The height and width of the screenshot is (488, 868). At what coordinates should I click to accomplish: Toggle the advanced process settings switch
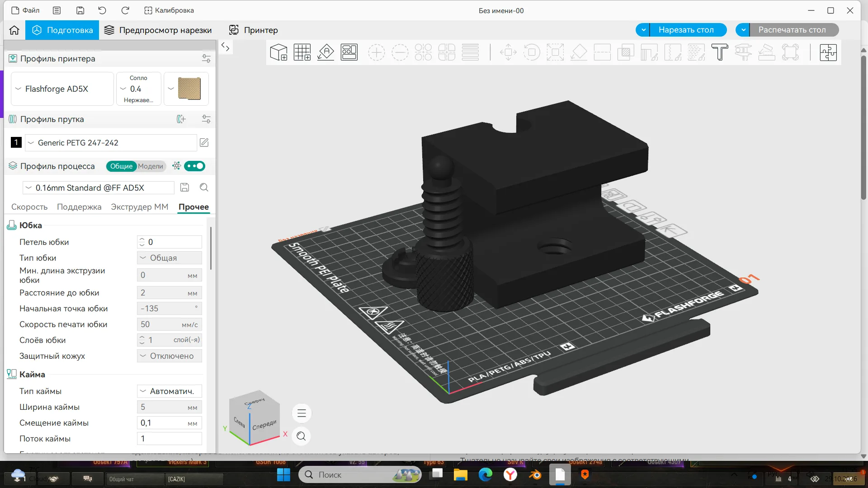[195, 166]
